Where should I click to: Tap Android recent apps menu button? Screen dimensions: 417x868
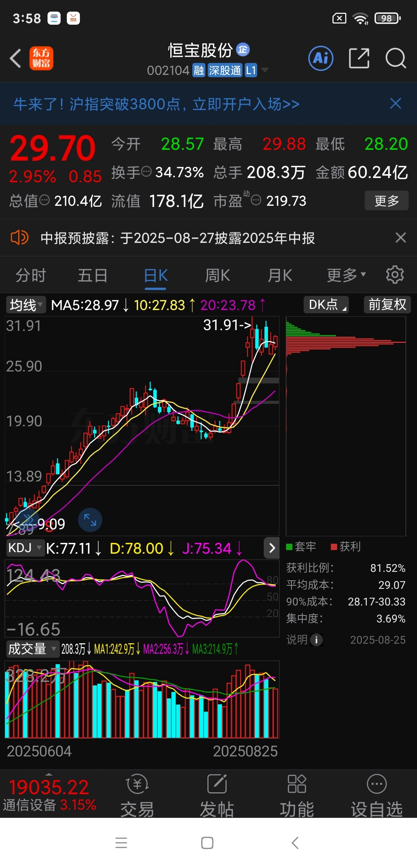[121, 843]
